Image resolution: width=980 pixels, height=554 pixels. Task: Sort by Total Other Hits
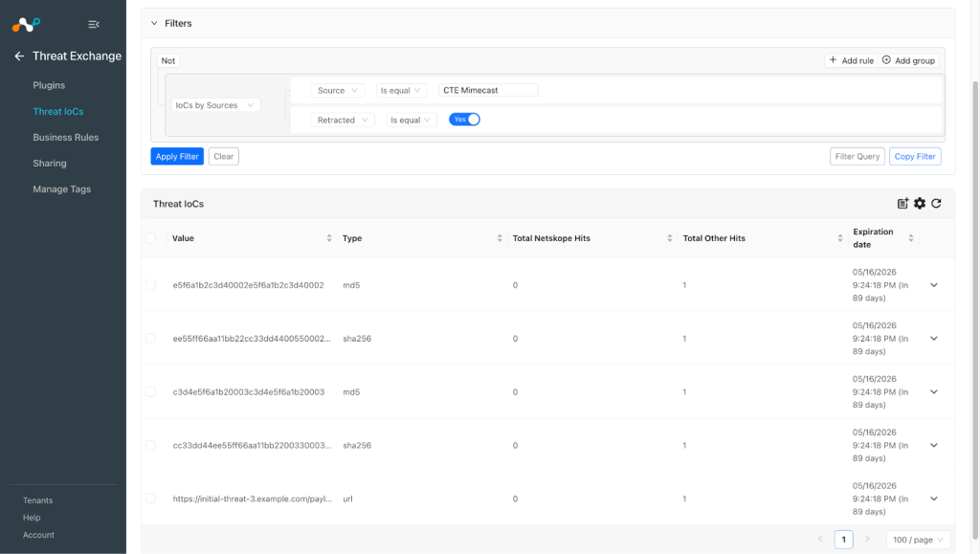(840, 238)
